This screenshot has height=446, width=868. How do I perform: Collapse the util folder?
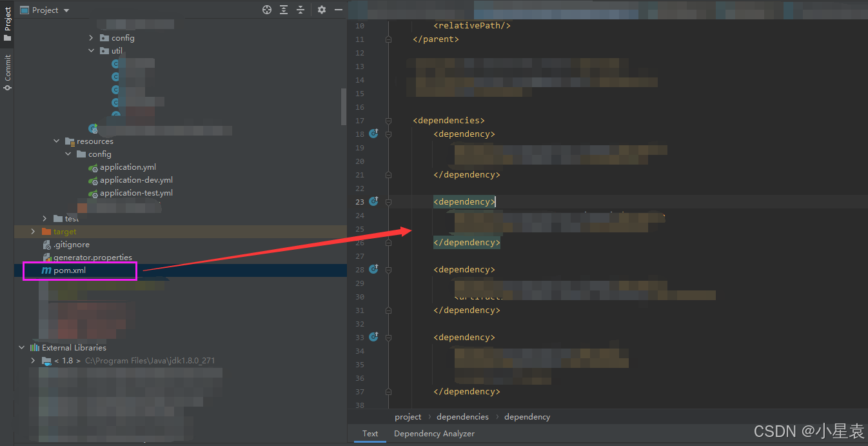pyautogui.click(x=91, y=51)
